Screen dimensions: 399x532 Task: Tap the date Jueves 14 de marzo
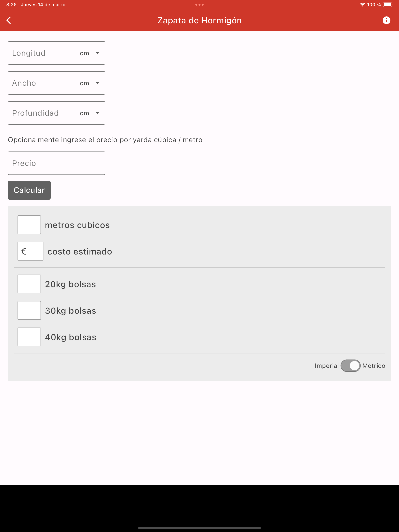point(43,4)
